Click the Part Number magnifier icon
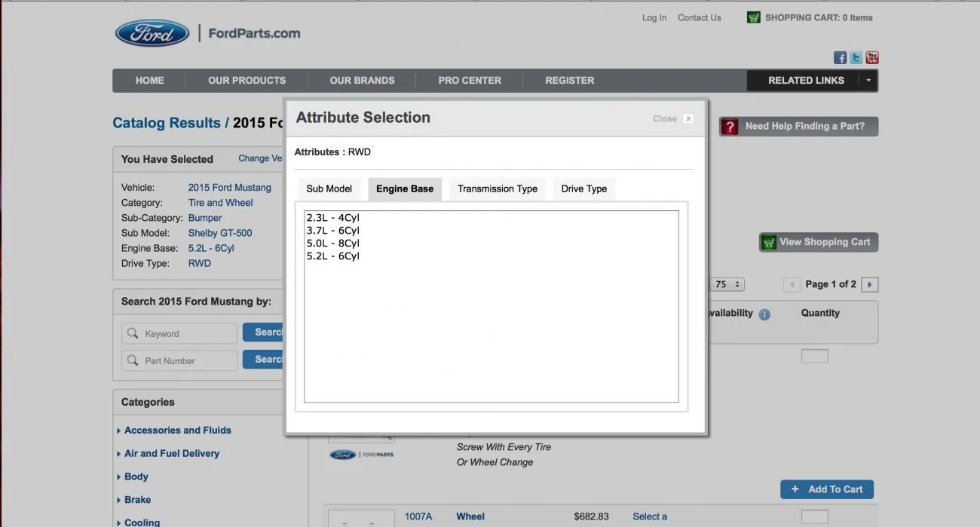980x527 pixels. click(x=133, y=360)
